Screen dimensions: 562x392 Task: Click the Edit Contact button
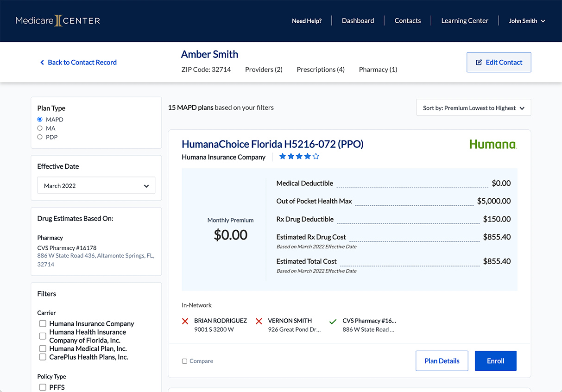(x=499, y=62)
